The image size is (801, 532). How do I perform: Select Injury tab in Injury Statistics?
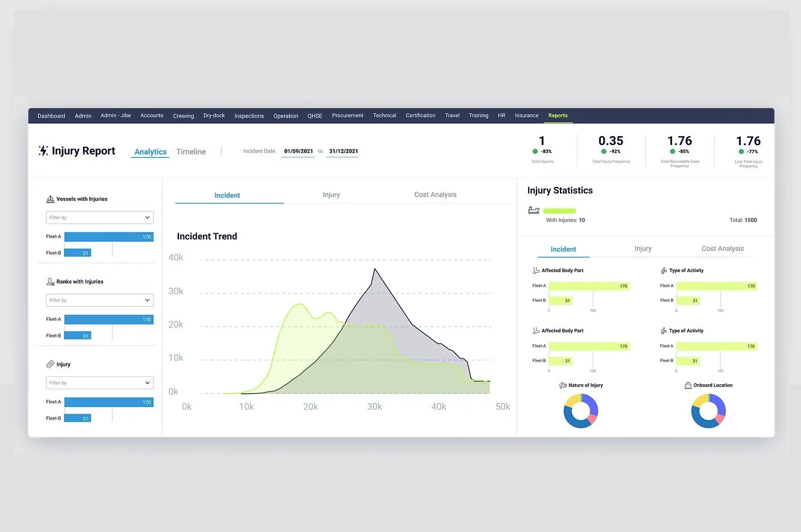(643, 249)
